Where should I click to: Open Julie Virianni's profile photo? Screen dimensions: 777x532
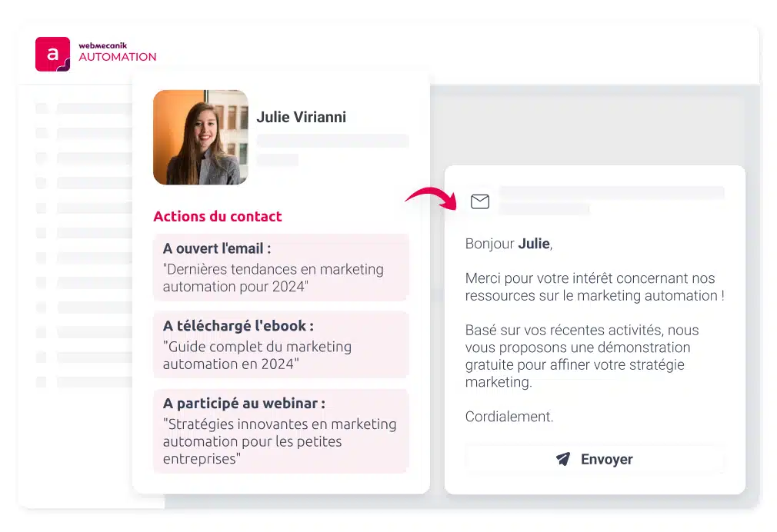click(201, 137)
